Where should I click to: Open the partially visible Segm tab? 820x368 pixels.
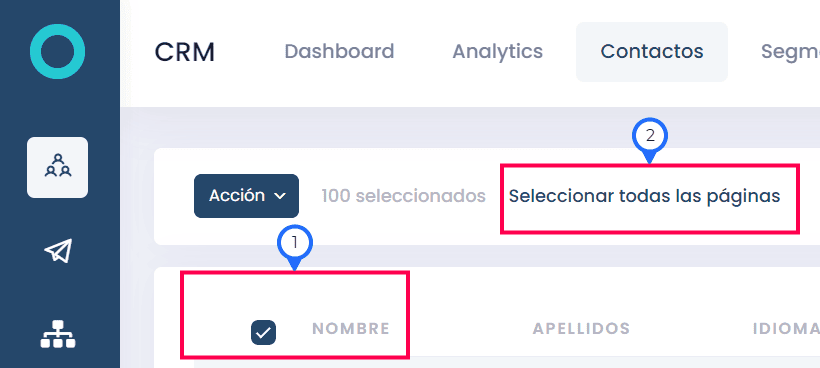(x=790, y=52)
